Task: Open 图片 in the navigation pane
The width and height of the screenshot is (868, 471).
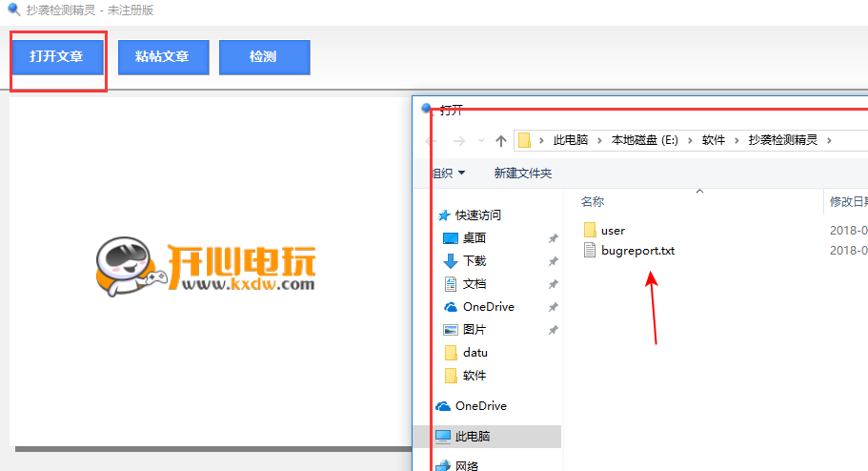Action: (474, 330)
